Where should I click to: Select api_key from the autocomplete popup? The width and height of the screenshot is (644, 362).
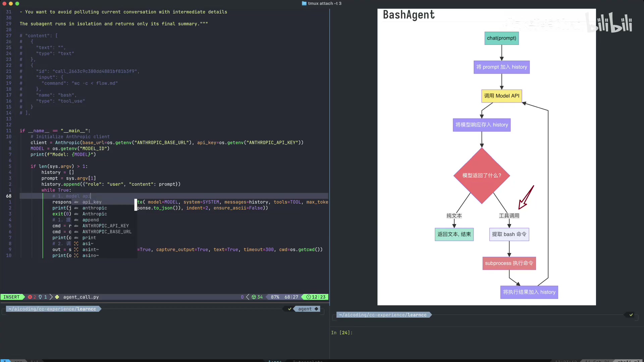pos(92,202)
